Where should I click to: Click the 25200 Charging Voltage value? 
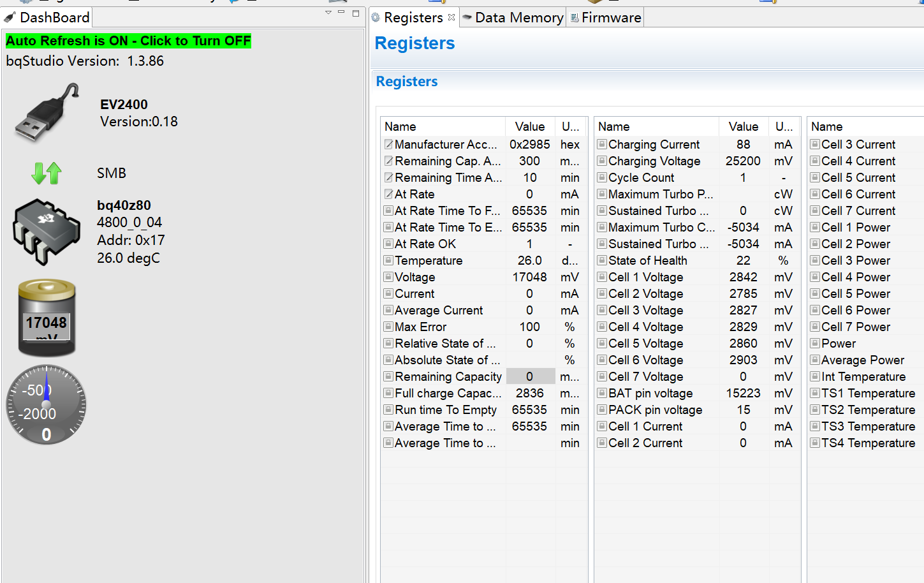pyautogui.click(x=744, y=161)
